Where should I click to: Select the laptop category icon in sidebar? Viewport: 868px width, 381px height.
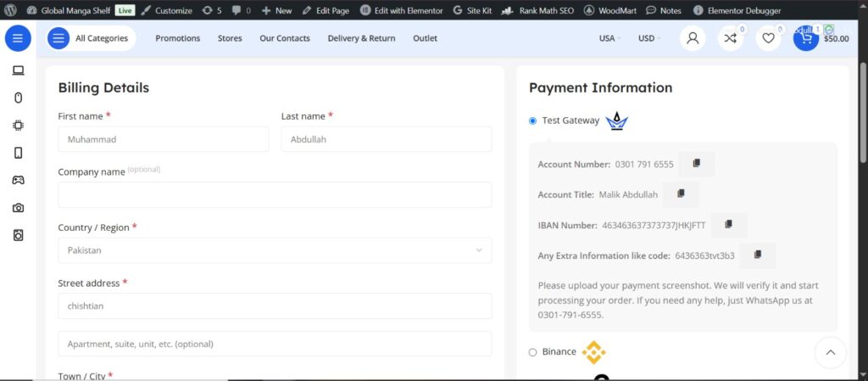[19, 70]
